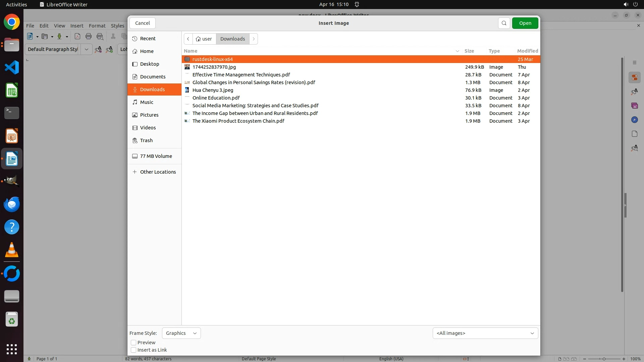Open the Format menu

tap(97, 26)
